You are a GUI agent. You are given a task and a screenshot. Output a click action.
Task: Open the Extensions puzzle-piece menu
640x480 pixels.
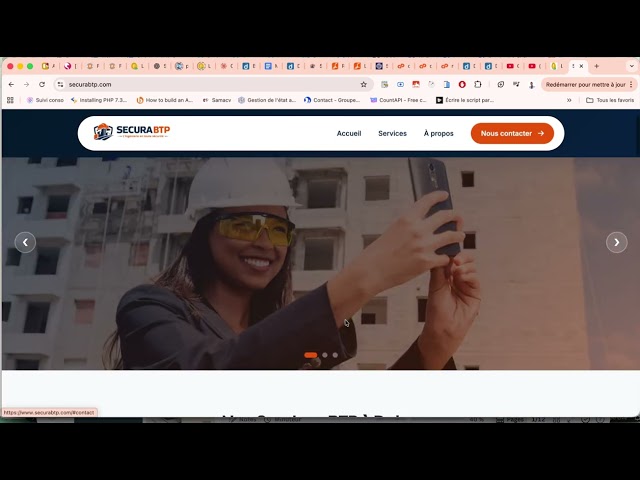(478, 84)
